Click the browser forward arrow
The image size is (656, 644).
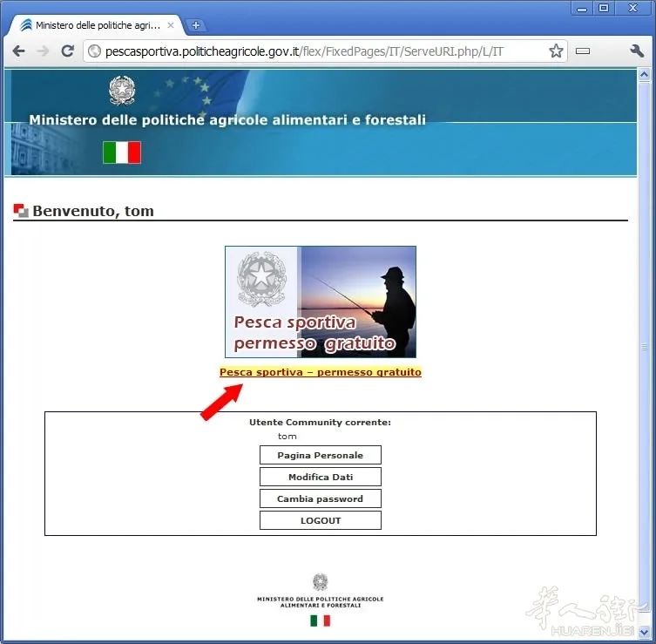[x=43, y=51]
